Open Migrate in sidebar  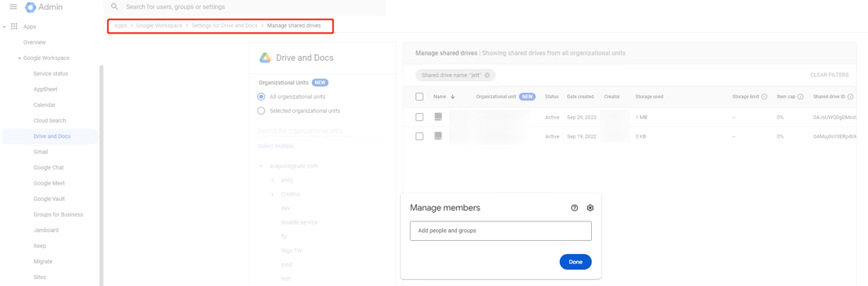(x=43, y=262)
